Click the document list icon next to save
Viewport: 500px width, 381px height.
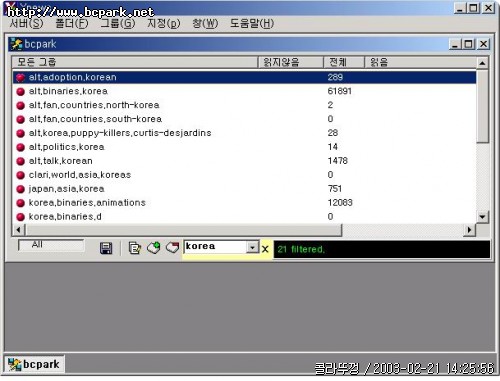click(134, 248)
